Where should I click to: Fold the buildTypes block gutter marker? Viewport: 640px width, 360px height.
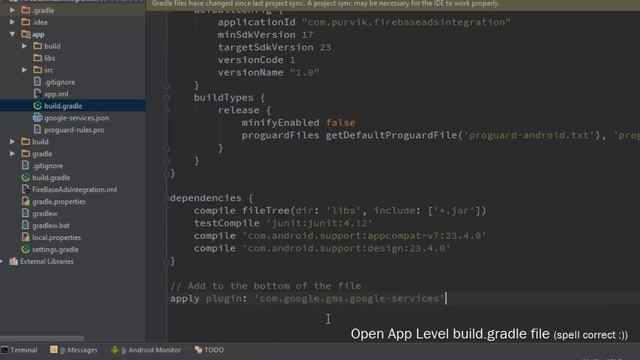point(167,98)
